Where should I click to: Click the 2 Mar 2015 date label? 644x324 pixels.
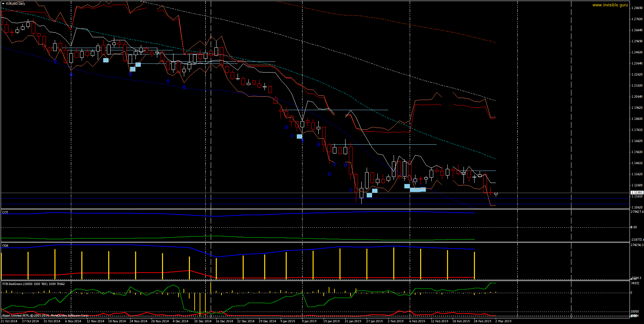(x=504, y=321)
